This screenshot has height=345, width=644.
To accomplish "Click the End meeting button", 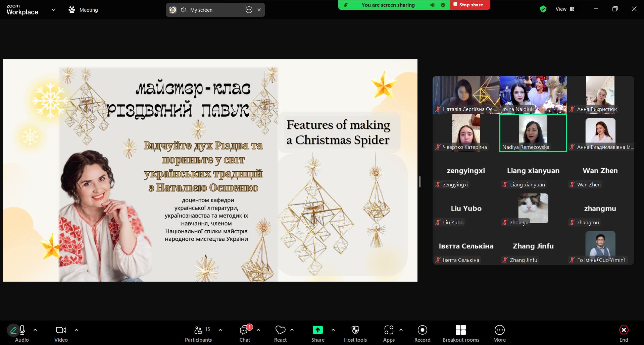I will (624, 334).
